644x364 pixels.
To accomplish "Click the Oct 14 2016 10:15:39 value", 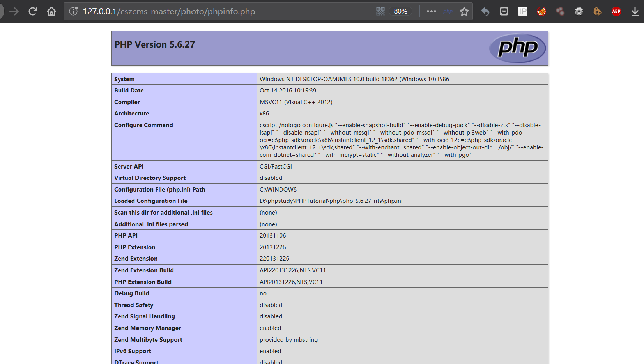I will pos(288,91).
